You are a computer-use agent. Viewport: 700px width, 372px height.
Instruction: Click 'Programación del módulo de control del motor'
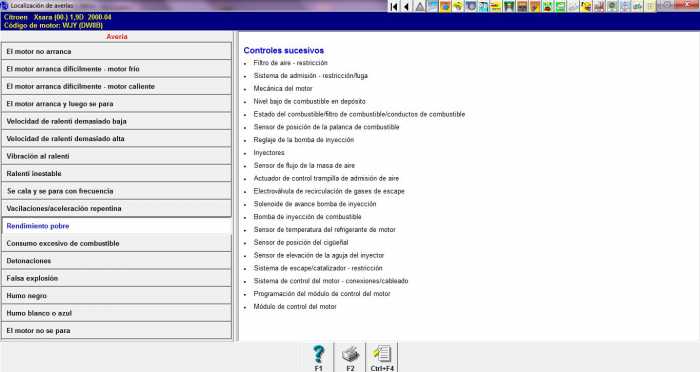322,294
